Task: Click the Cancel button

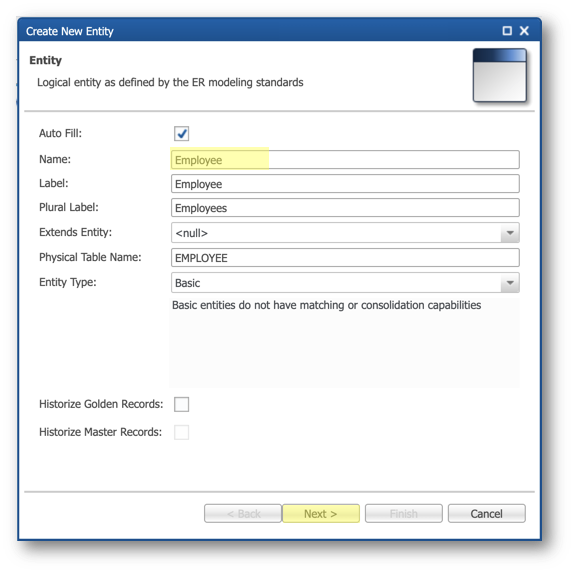Action: pyautogui.click(x=487, y=514)
